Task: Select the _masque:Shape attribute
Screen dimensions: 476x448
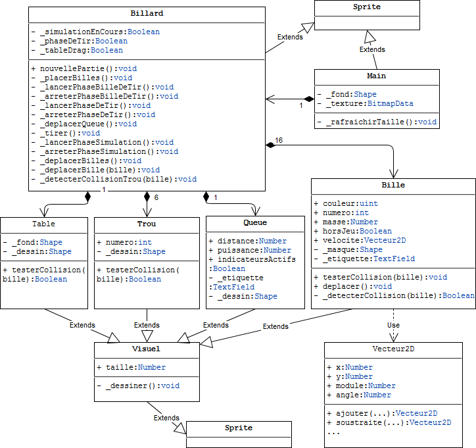Action: point(348,250)
